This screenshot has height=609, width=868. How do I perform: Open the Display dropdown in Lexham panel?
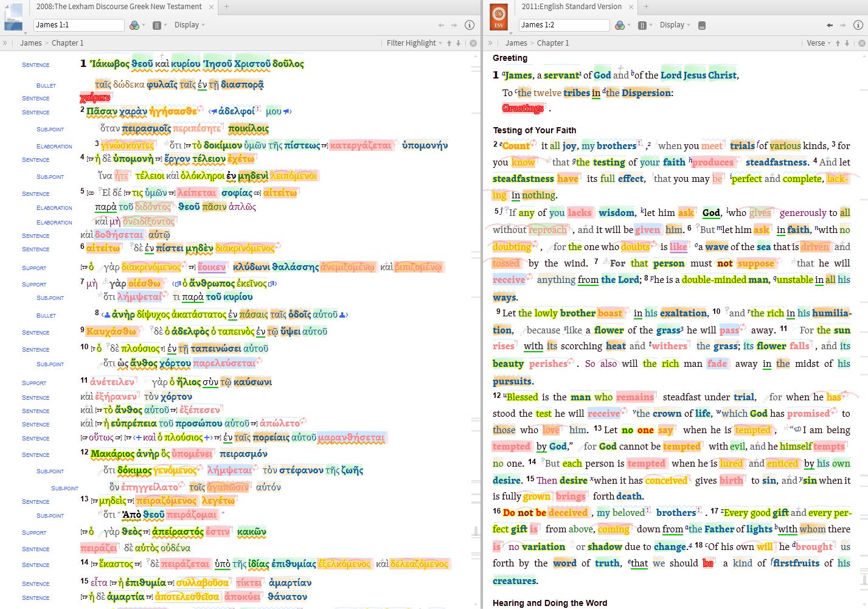click(189, 25)
